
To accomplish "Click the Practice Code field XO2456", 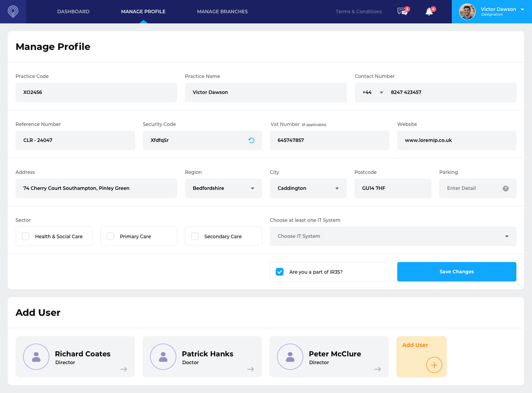I will 96,92.
